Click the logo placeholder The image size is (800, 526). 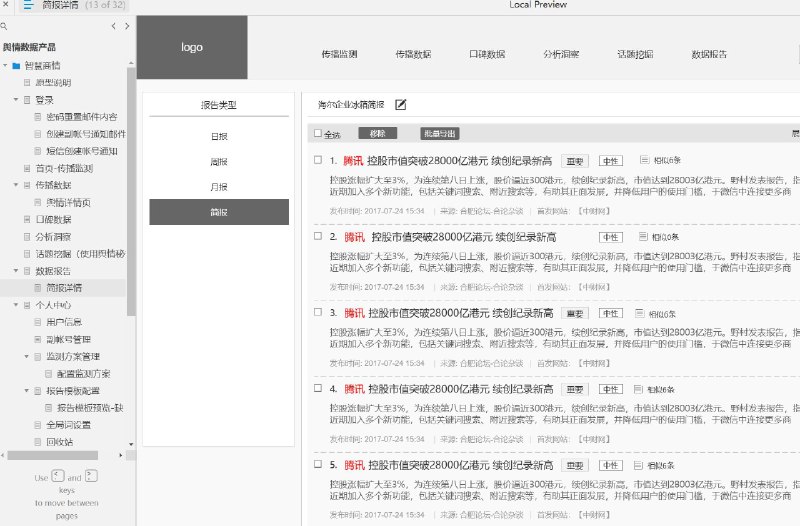(192, 47)
